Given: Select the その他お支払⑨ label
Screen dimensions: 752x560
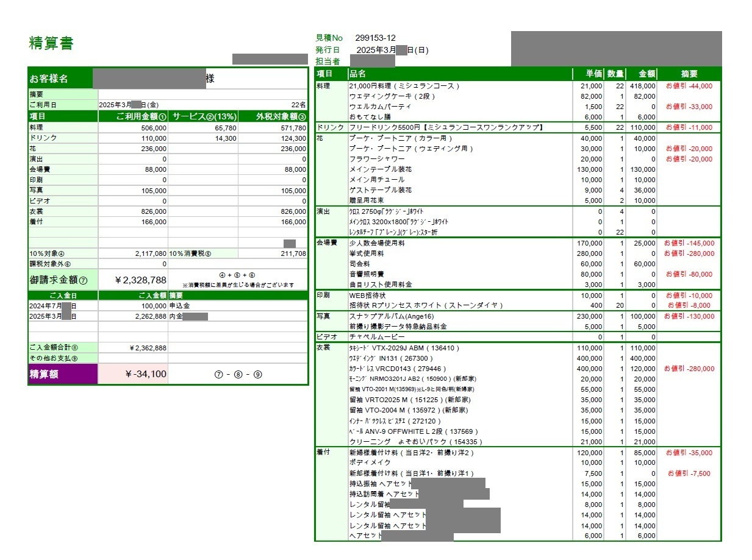Looking at the screenshot, I should [x=54, y=358].
